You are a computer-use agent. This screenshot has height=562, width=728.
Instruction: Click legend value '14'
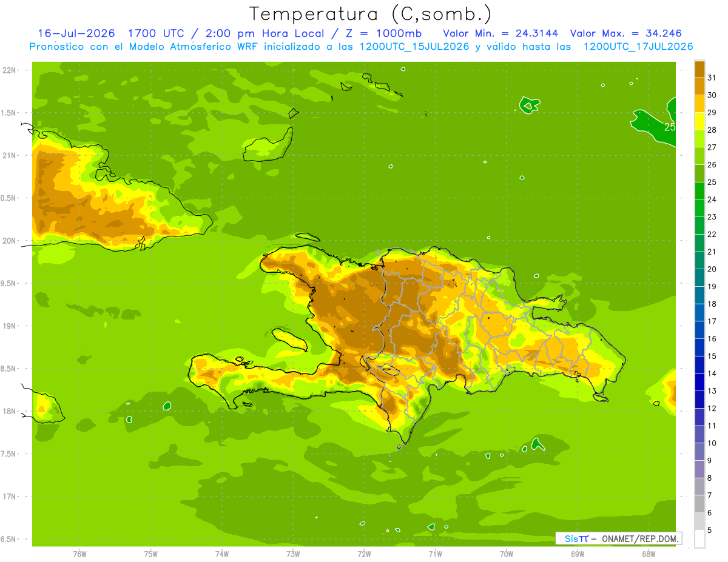tap(712, 373)
